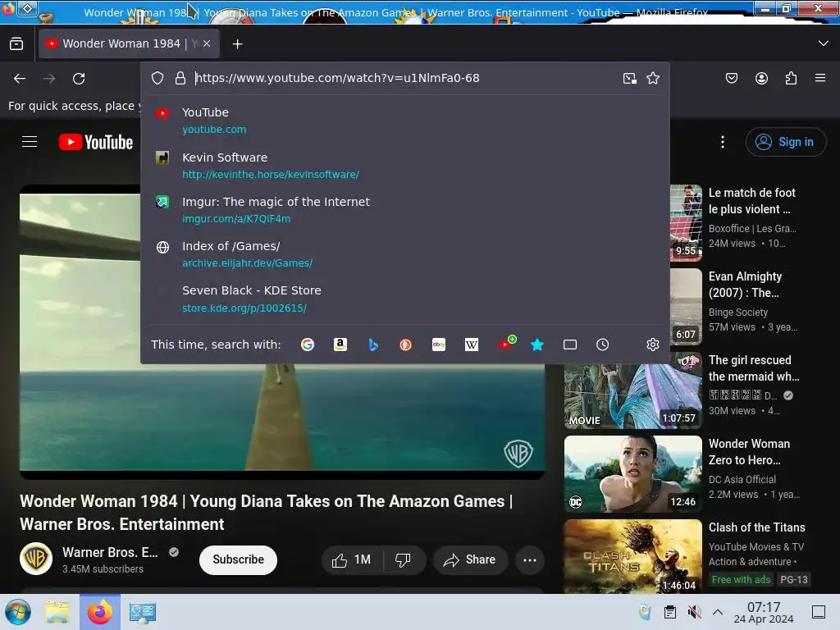Image resolution: width=840 pixels, height=630 pixels.
Task: Open Windows-style Start menu button
Action: click(18, 612)
